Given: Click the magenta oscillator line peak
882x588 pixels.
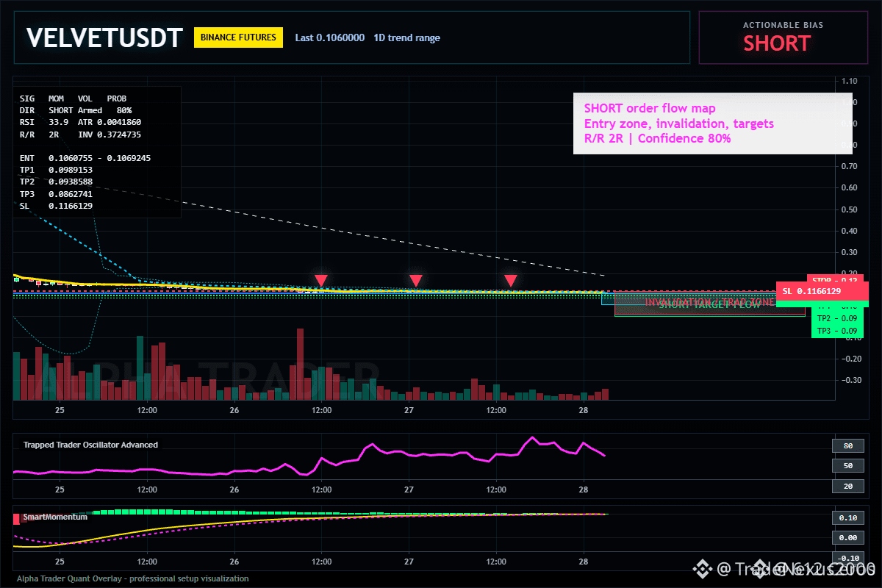Looking at the screenshot, I should [532, 438].
